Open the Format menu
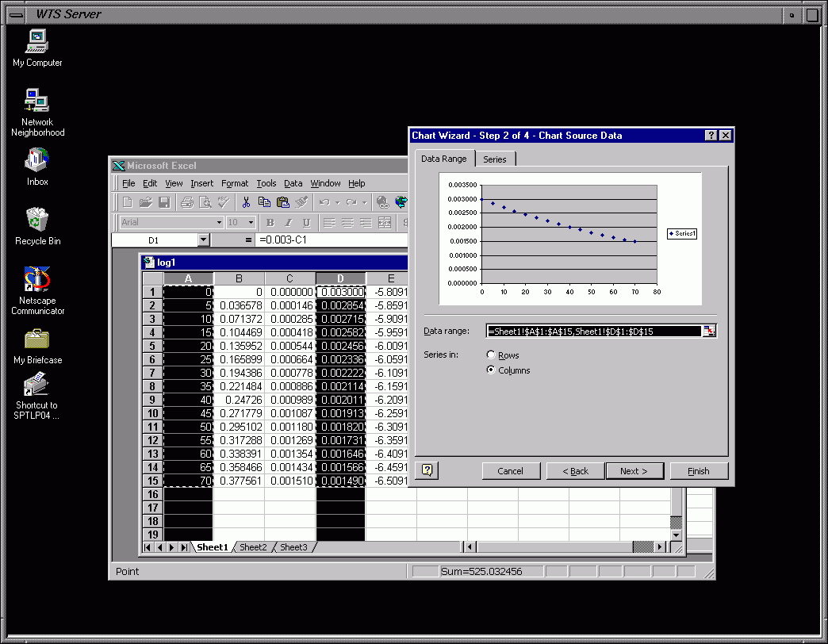 tap(235, 183)
